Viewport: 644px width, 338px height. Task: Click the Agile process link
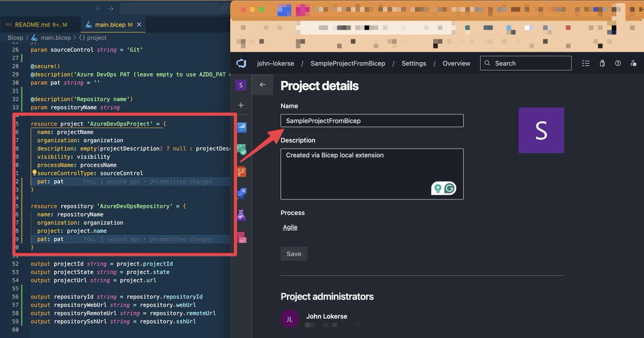[x=290, y=227]
